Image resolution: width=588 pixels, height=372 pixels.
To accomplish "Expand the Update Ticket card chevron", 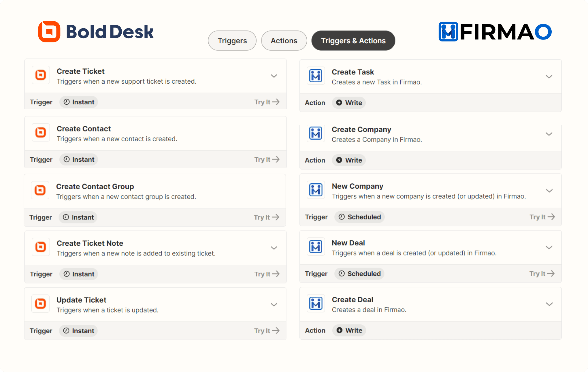I will pos(274,305).
